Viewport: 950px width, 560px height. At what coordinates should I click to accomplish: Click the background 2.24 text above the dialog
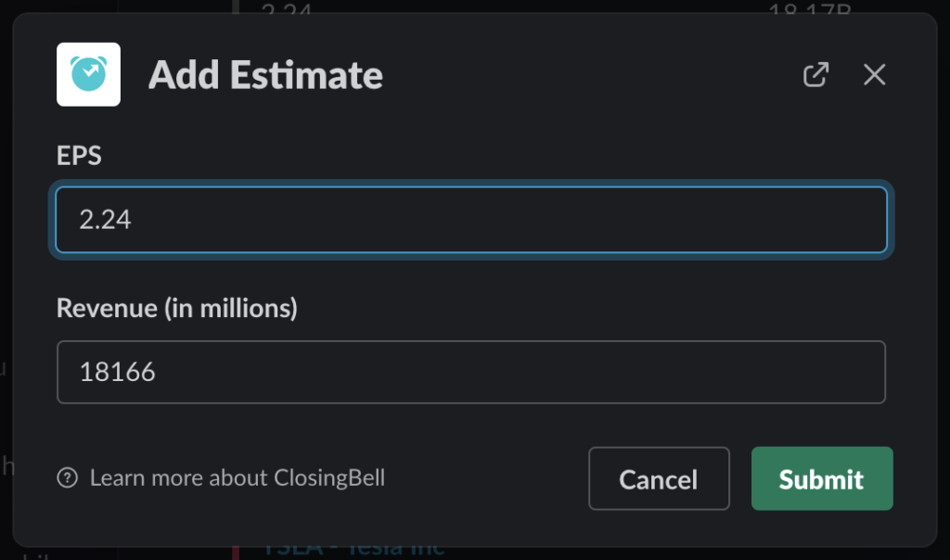[287, 7]
